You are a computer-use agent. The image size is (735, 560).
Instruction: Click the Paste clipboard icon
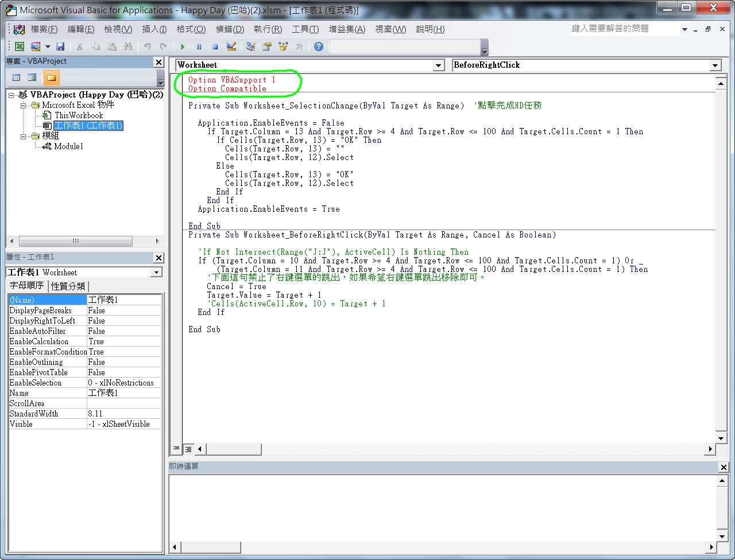pyautogui.click(x=112, y=46)
